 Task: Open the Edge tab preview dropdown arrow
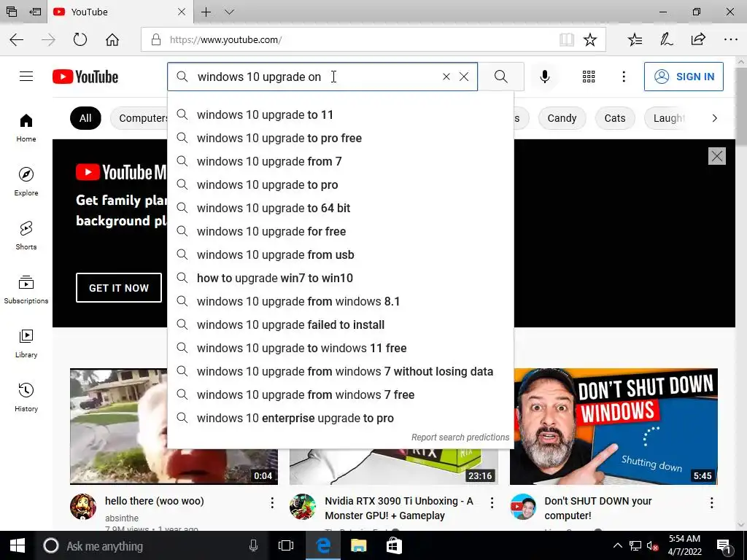229,12
